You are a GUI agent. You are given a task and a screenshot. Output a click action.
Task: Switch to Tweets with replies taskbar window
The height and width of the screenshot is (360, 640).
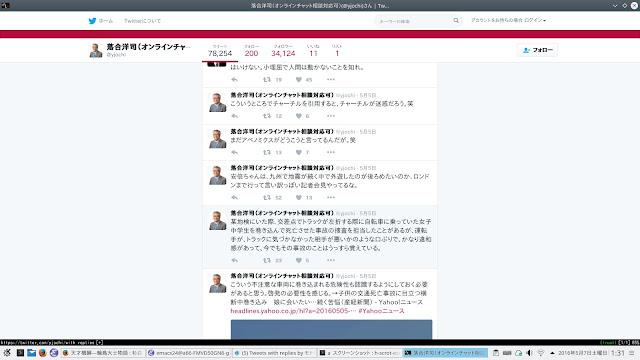(x=274, y=353)
